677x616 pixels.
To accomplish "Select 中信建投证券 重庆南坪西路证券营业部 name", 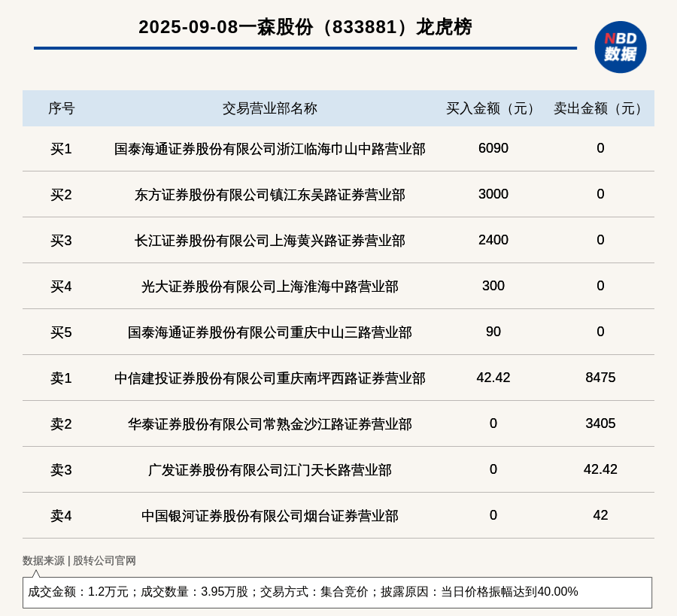I will click(270, 378).
